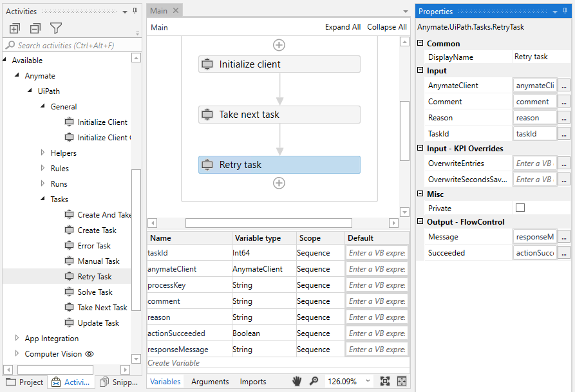
Task: Click the OverwriteEntries expression field
Action: 534,163
